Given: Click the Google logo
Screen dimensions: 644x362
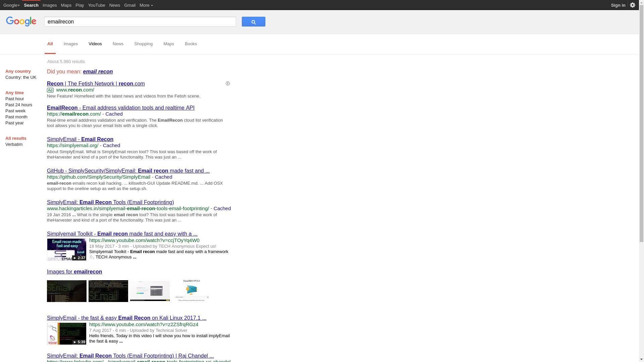Looking at the screenshot, I should [21, 21].
